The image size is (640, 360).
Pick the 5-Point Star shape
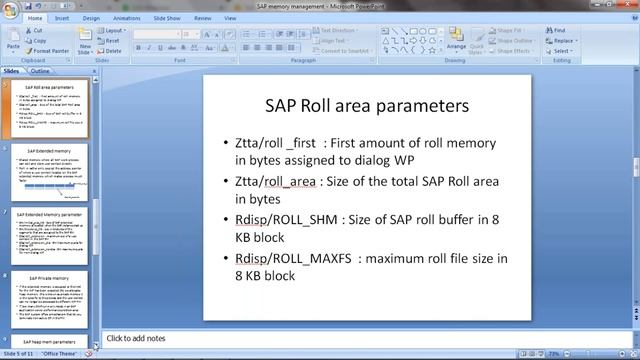[432, 51]
